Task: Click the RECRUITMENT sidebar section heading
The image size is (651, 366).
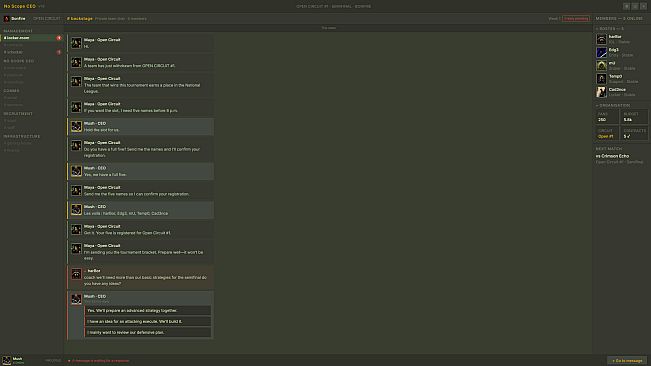Action: tap(18, 113)
